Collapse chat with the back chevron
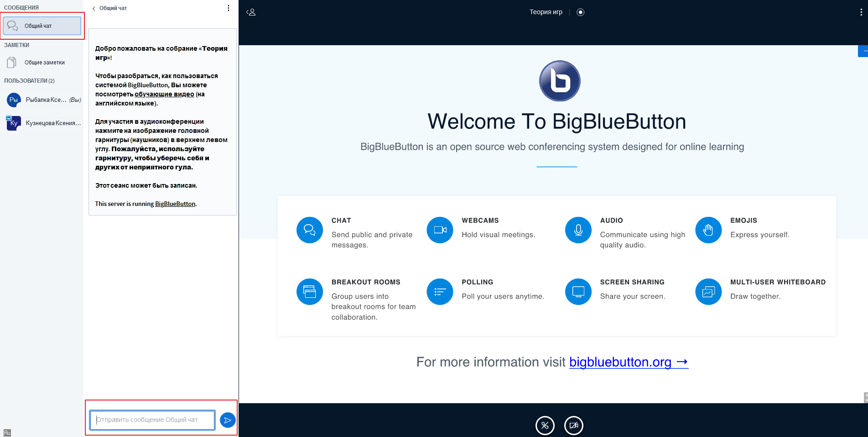Screen dimensions: 868x437 click(x=94, y=8)
